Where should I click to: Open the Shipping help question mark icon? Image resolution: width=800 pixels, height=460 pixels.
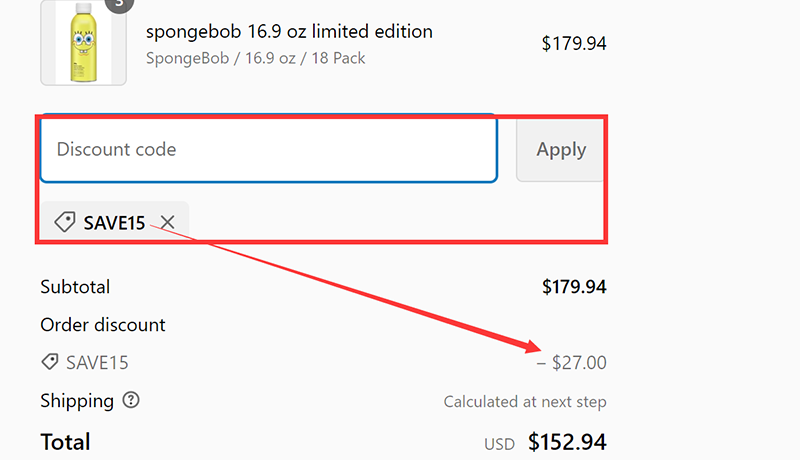tap(131, 401)
